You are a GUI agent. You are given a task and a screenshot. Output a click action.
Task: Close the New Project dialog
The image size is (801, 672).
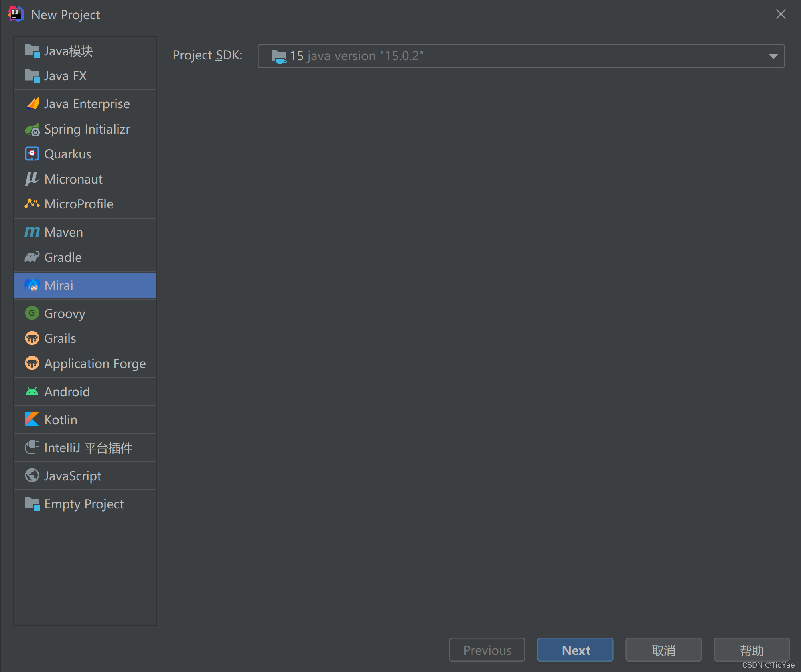(x=781, y=14)
